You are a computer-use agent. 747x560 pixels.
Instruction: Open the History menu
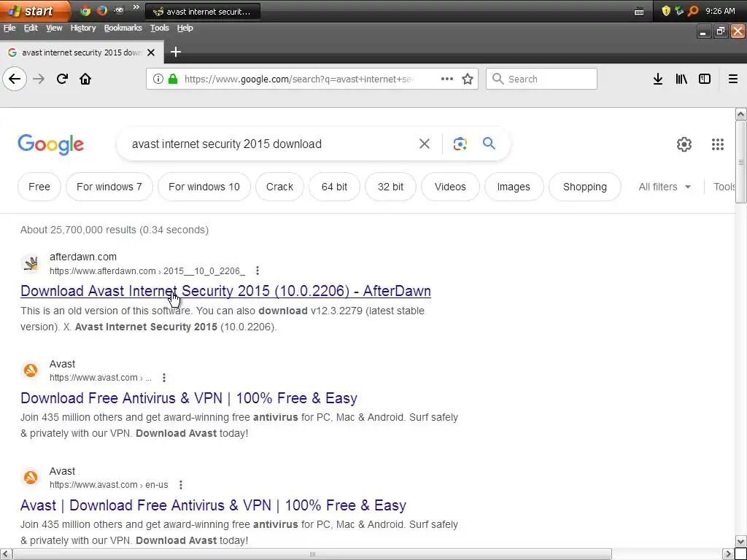click(83, 28)
